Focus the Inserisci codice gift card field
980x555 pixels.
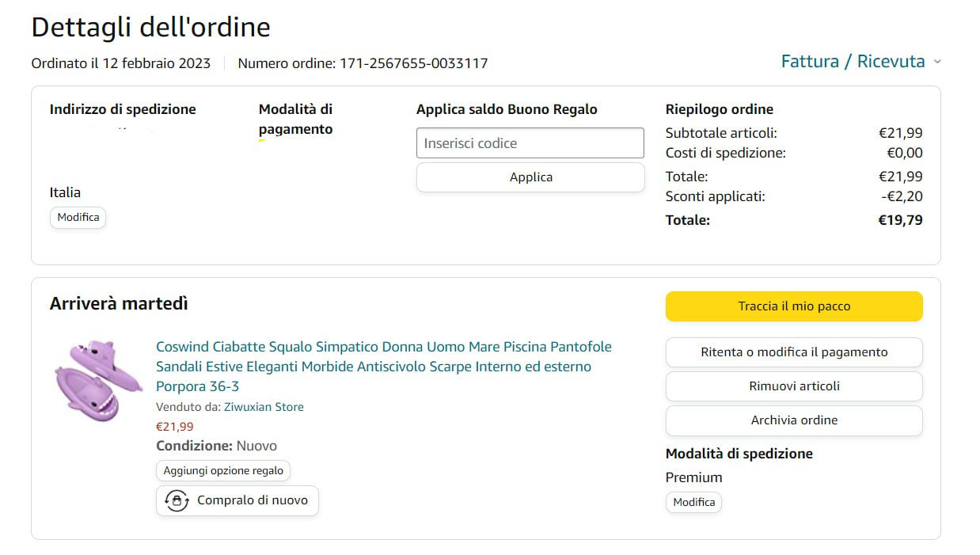530,143
